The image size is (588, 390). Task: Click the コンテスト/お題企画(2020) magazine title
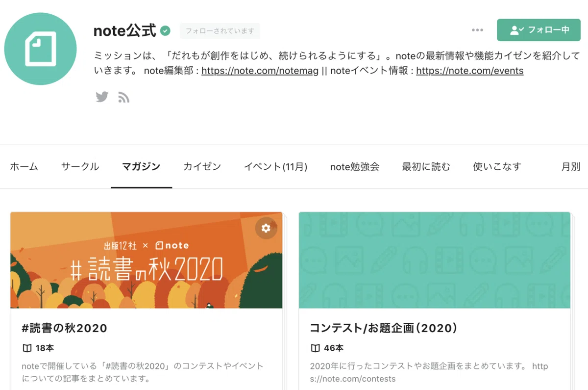pos(383,328)
